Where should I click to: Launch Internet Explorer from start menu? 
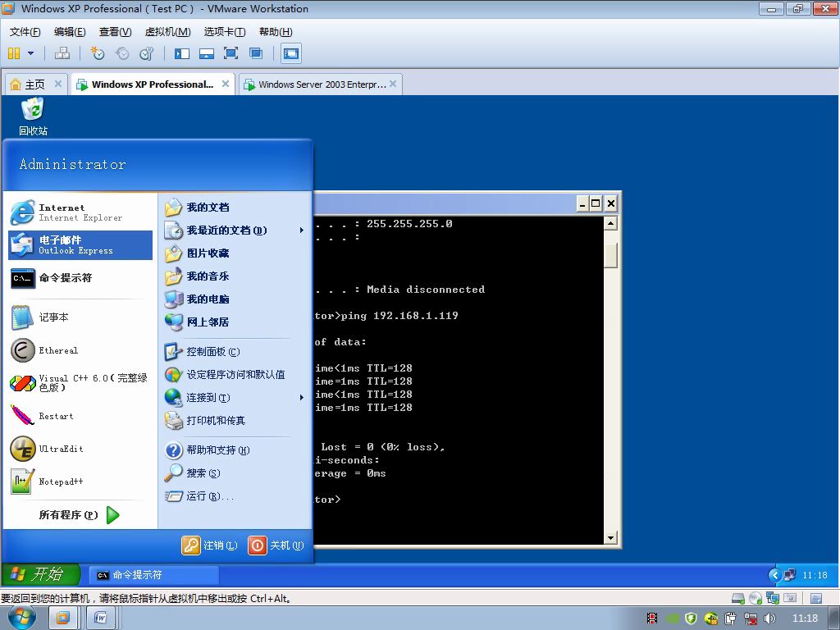(x=80, y=212)
